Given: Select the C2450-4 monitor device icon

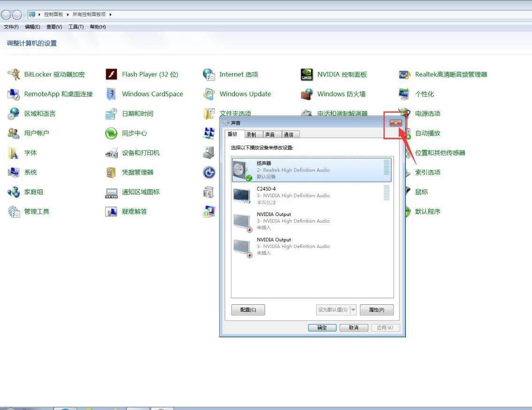Looking at the screenshot, I should coord(242,195).
